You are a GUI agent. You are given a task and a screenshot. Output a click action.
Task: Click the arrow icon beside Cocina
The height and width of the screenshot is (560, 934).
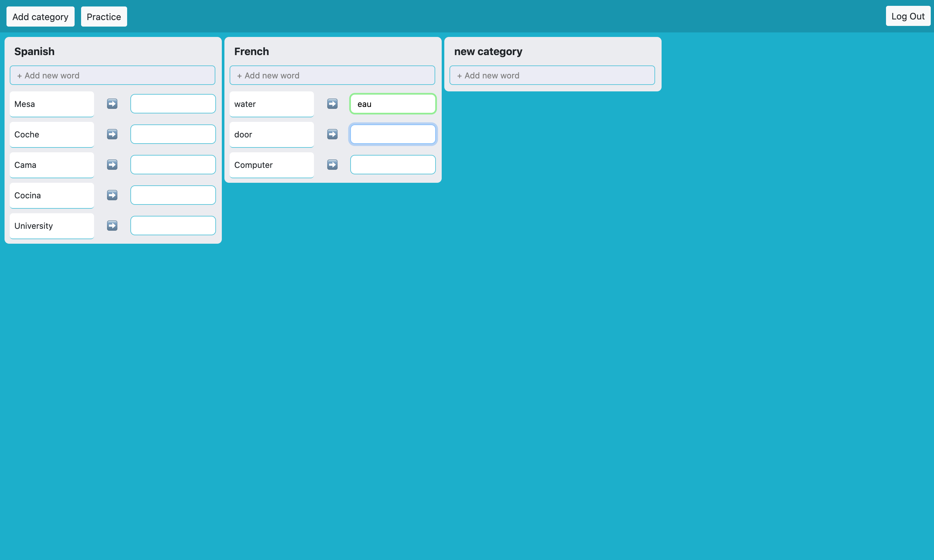click(x=112, y=195)
